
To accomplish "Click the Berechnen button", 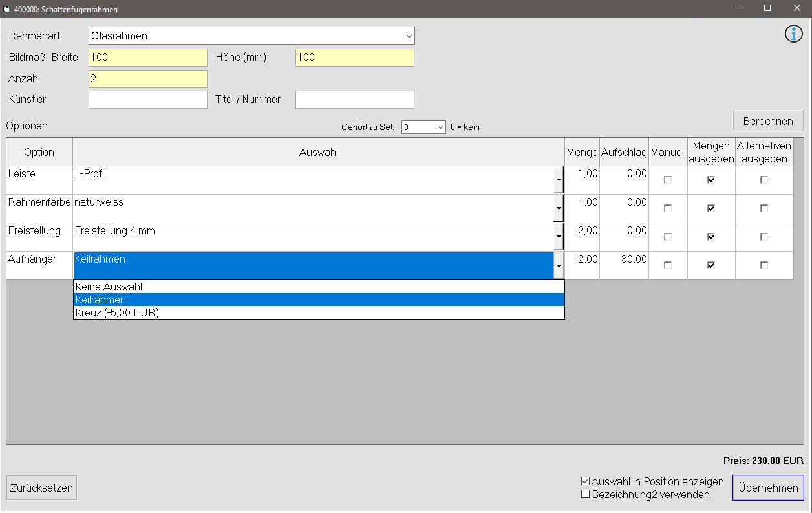I will (x=767, y=121).
